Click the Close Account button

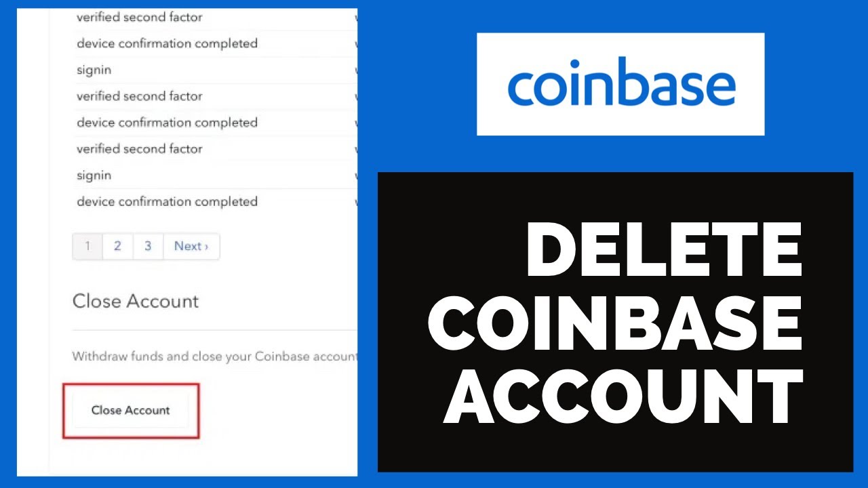coord(131,410)
